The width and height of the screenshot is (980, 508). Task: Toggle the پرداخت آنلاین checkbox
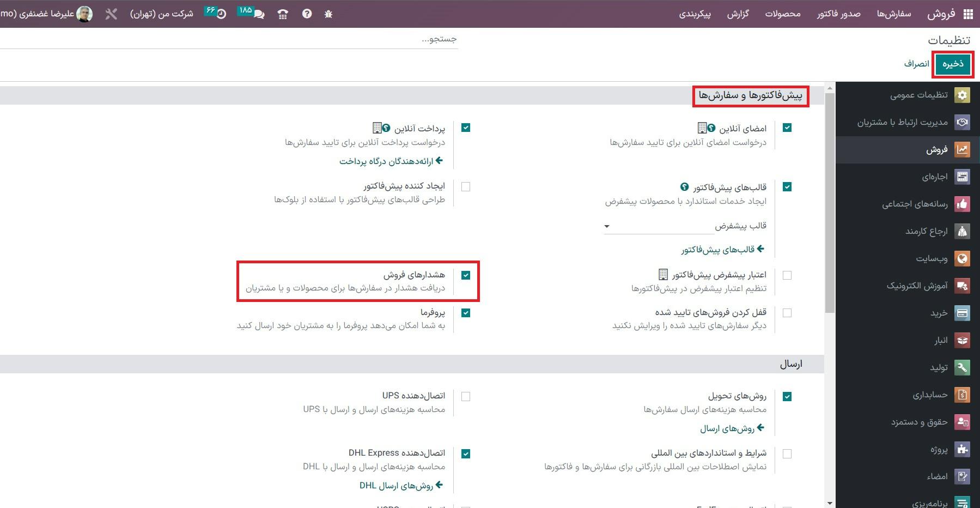466,128
